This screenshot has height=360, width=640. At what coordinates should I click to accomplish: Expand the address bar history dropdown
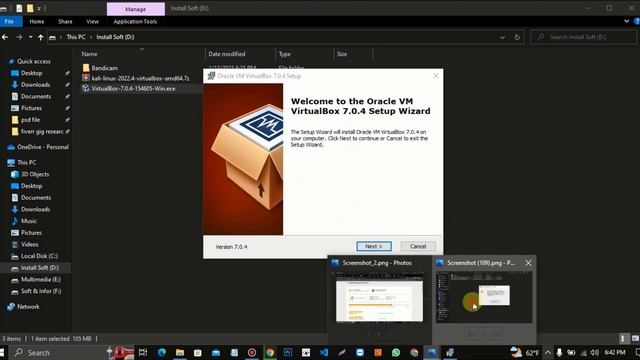[502, 37]
